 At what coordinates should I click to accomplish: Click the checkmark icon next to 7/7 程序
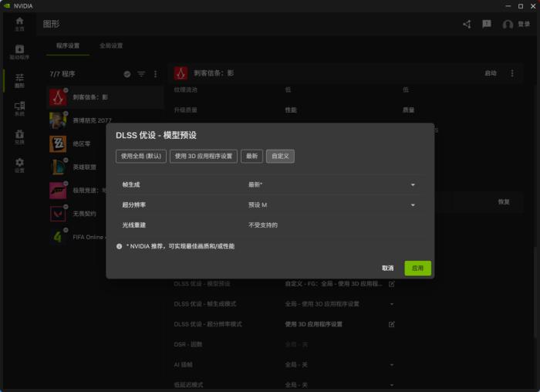(x=127, y=74)
